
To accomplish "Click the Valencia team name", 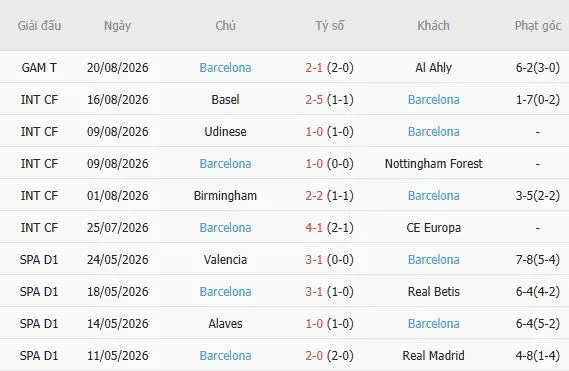I will point(225,260).
